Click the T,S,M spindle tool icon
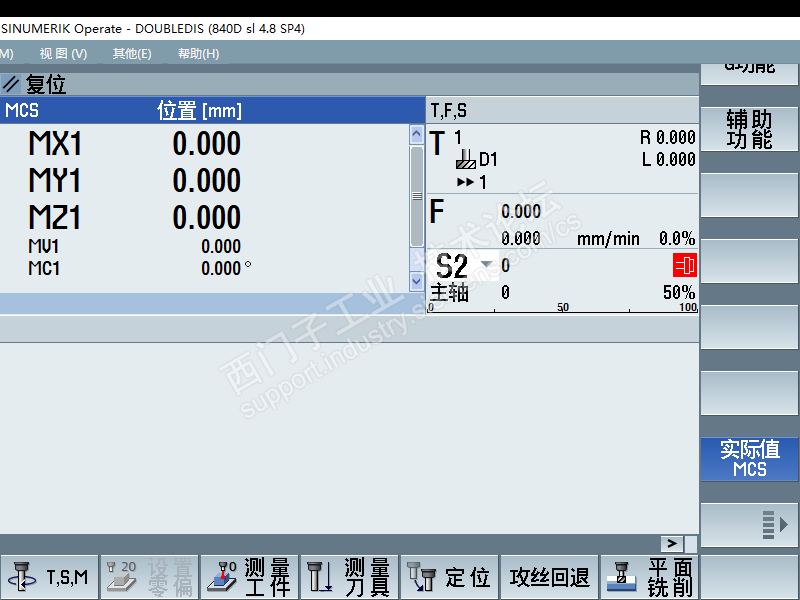This screenshot has height=600, width=800. pos(21,577)
